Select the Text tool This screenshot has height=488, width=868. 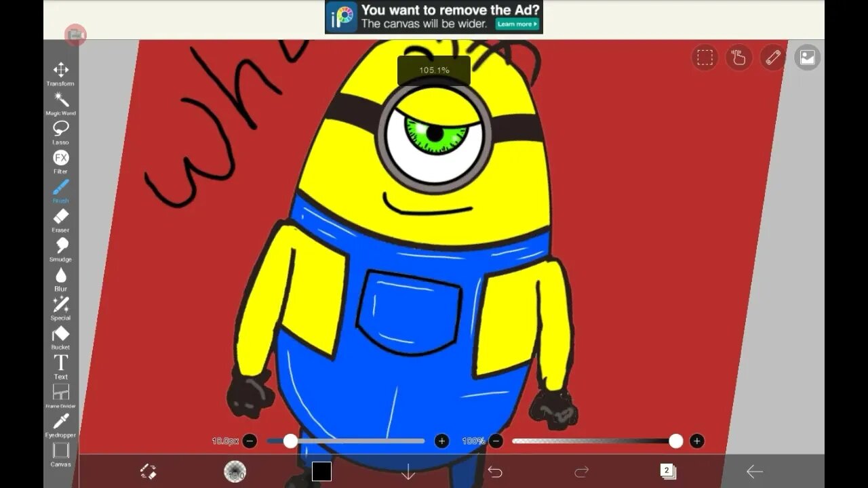coord(61,367)
